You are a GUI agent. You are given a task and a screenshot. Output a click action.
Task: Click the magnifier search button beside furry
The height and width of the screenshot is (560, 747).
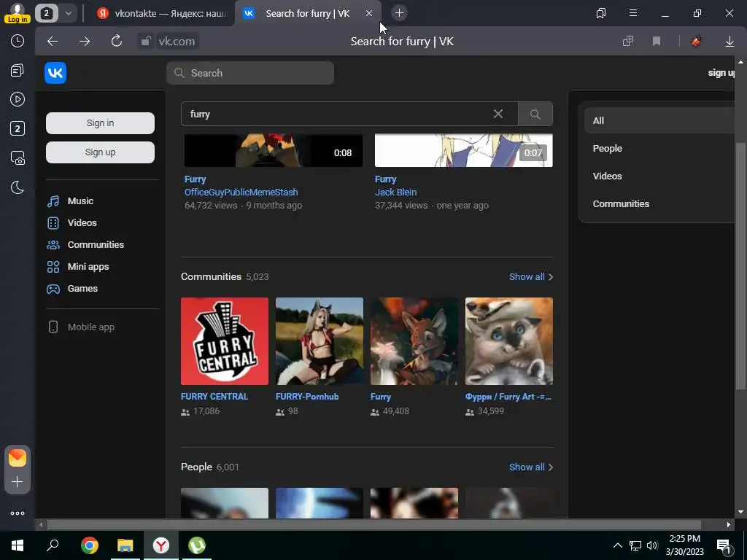535,114
